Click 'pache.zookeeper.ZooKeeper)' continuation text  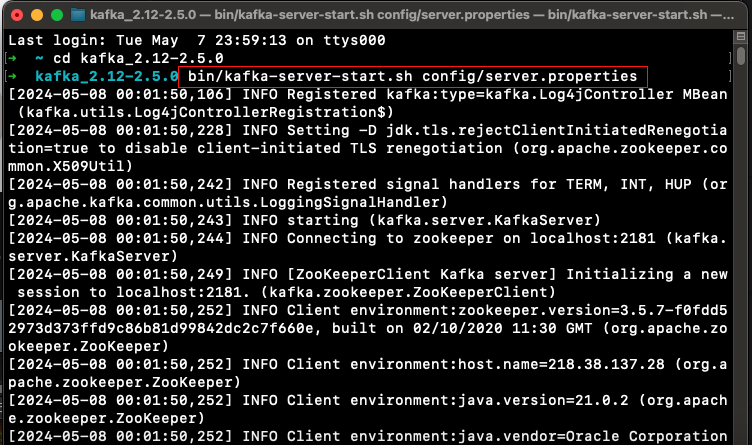pyautogui.click(x=124, y=382)
